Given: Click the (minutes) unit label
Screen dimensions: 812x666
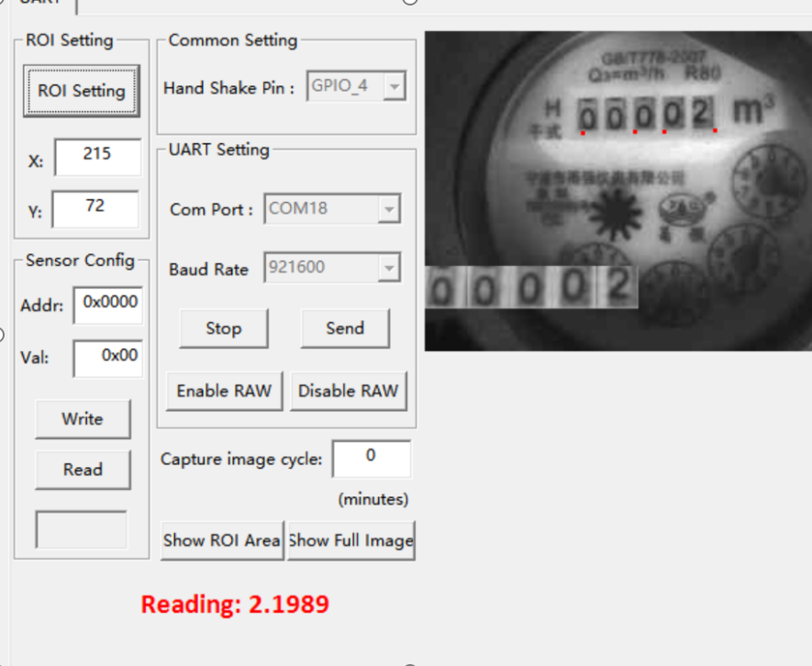Looking at the screenshot, I should click(x=373, y=499).
